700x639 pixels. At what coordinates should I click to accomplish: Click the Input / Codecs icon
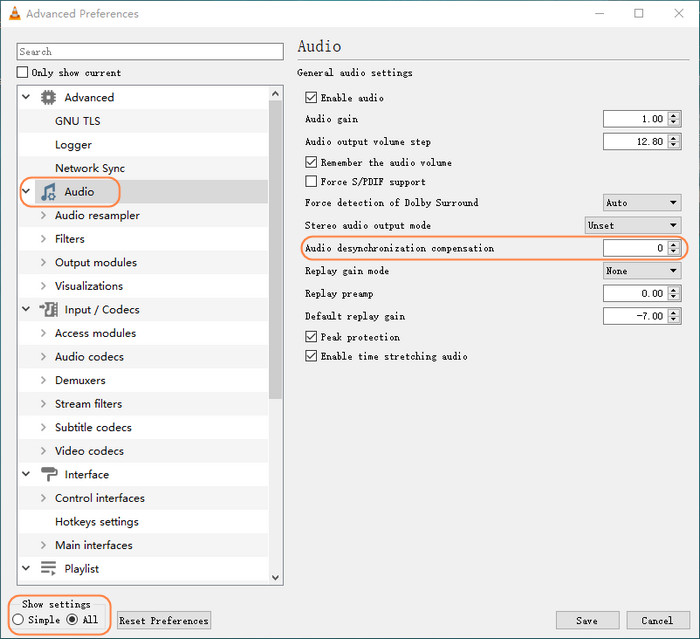click(48, 309)
